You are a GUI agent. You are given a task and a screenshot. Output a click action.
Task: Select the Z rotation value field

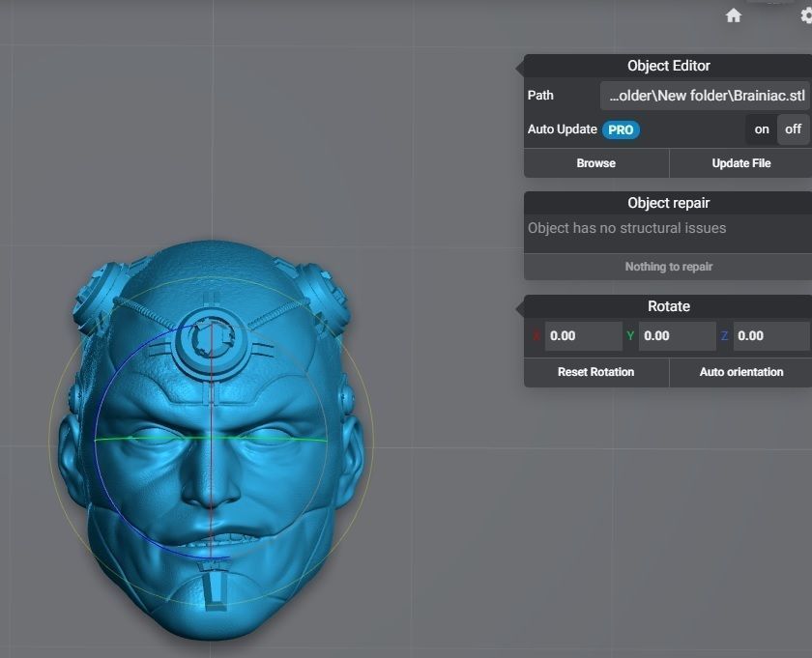[x=771, y=336]
